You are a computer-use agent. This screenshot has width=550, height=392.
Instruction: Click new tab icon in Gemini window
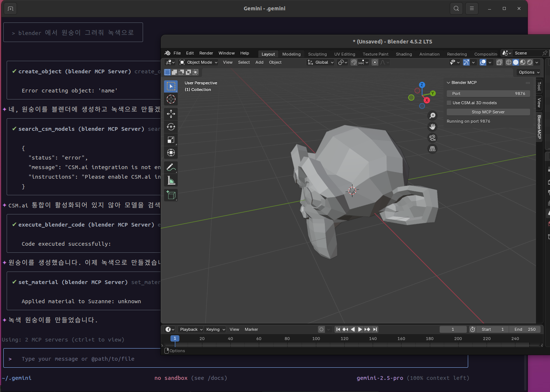coord(10,8)
